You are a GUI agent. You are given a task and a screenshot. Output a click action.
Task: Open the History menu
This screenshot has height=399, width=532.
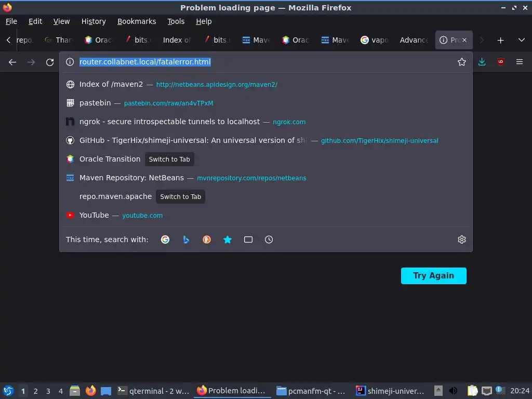tap(94, 21)
